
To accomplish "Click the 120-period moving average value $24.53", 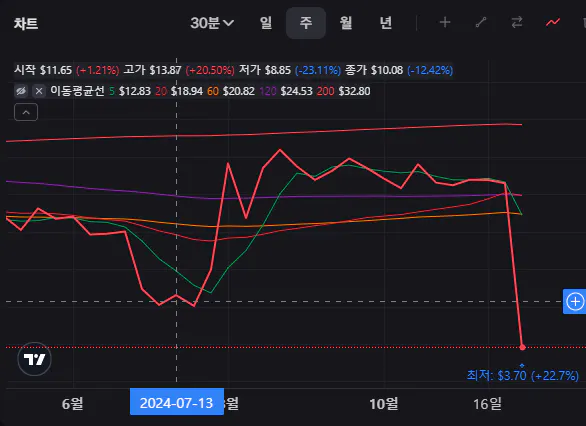I will (x=296, y=91).
